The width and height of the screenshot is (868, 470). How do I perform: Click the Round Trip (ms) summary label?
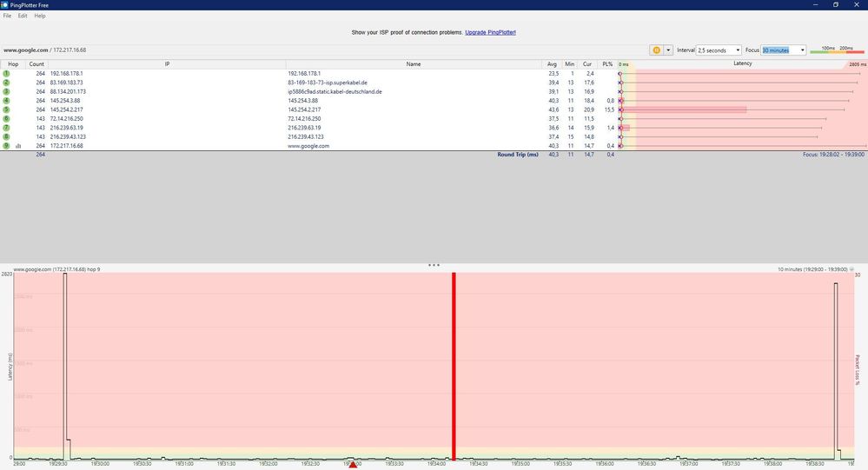point(518,155)
